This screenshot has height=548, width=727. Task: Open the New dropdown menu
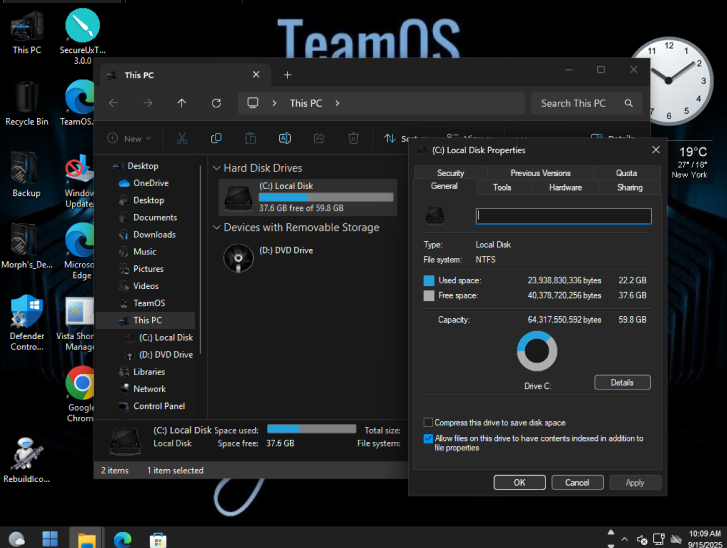[x=129, y=138]
